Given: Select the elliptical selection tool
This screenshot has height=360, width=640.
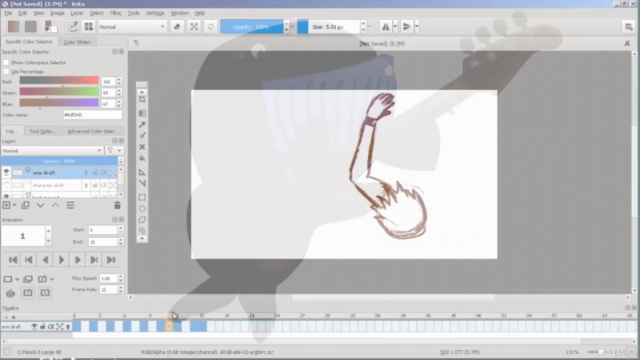Looking at the screenshot, I should (x=142, y=209).
